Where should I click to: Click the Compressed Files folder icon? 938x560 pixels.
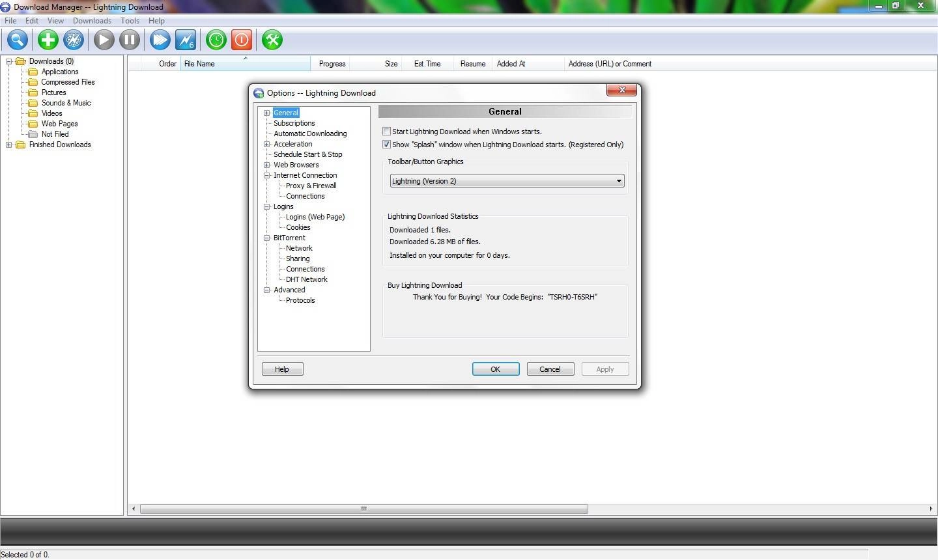pyautogui.click(x=33, y=82)
